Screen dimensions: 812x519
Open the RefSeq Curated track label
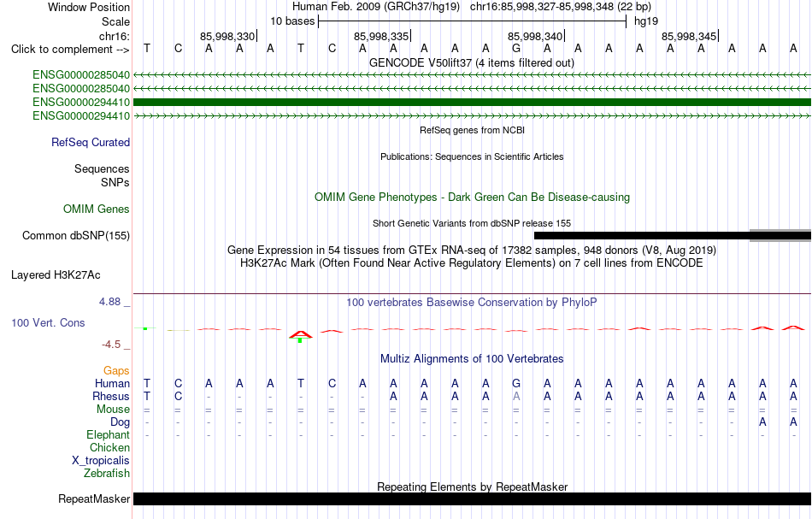pos(91,143)
